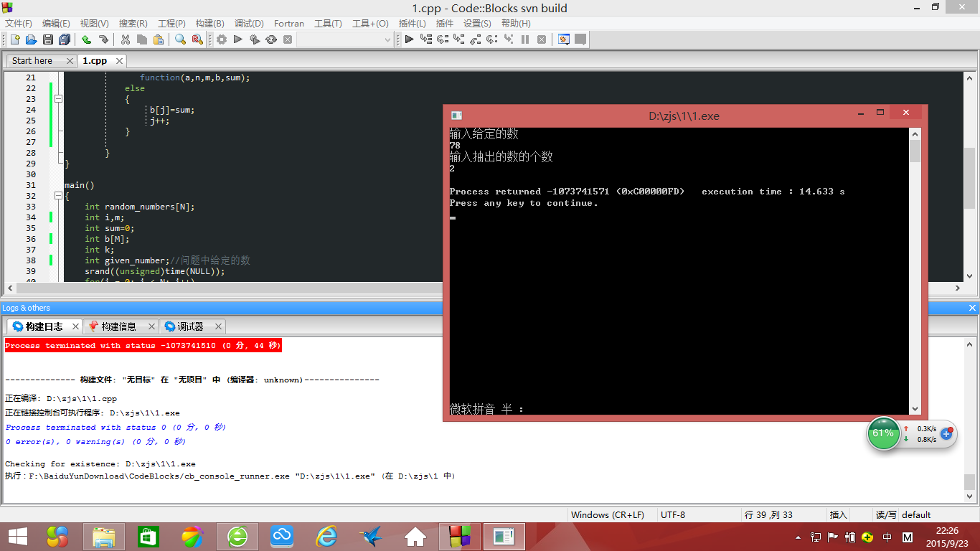980x551 pixels.
Task: Close the 1.cpp tab
Action: tap(120, 61)
